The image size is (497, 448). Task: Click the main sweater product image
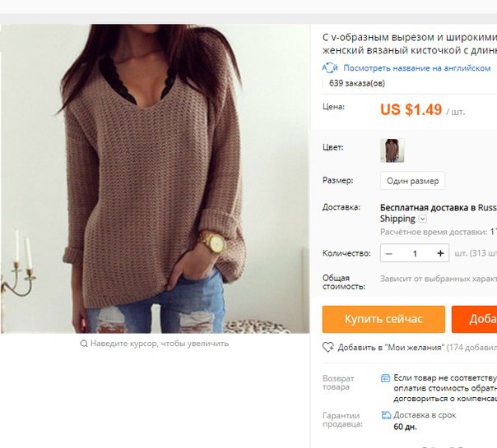tap(155, 178)
